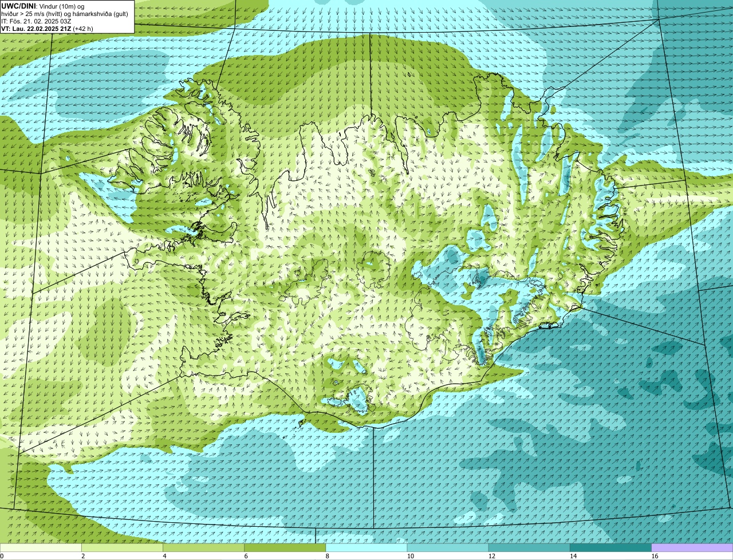This screenshot has height=560, width=733.
Task: Select the light teal 10–12 m/s legend swatch
Action: pos(448,548)
